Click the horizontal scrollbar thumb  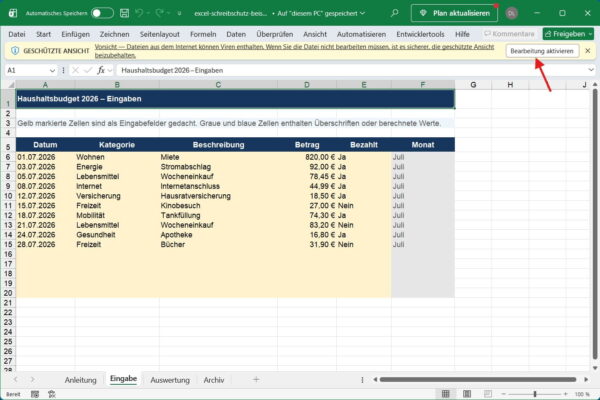coord(478,380)
